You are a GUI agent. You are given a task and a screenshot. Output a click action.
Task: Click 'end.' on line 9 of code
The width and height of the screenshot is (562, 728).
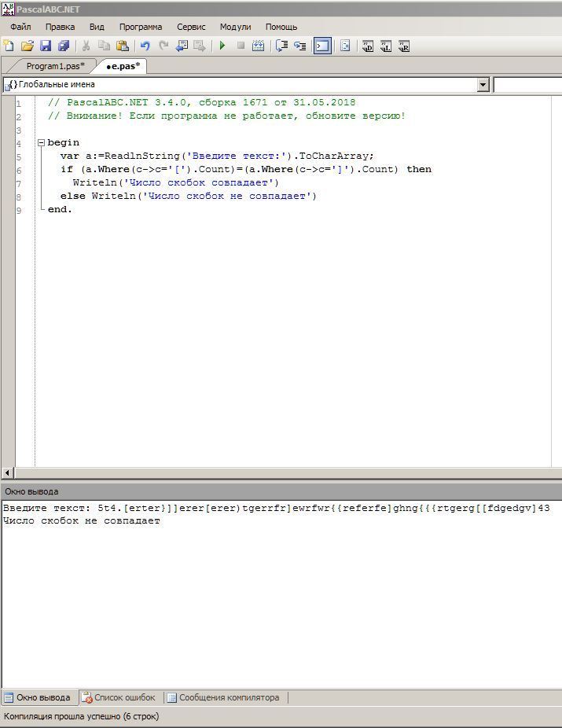60,209
